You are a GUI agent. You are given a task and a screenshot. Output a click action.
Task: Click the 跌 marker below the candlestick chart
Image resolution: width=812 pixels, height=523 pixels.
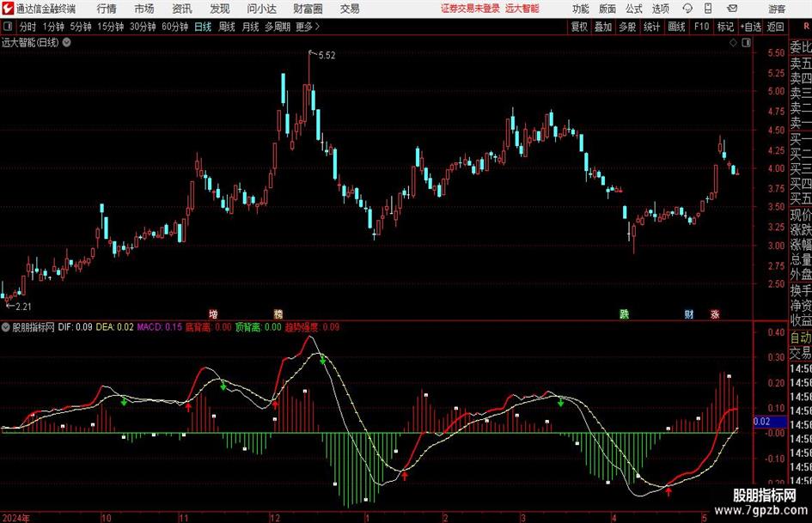625,313
